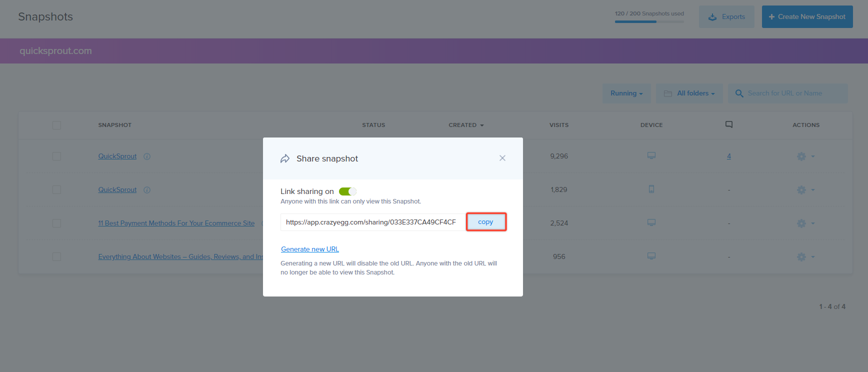Click the Exports download icon
868x372 pixels.
[x=712, y=17]
